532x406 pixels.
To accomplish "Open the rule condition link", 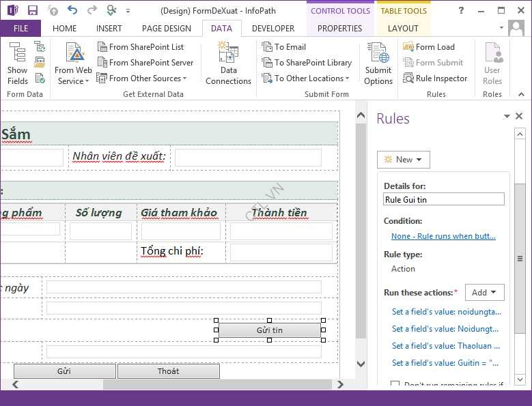I will [443, 236].
